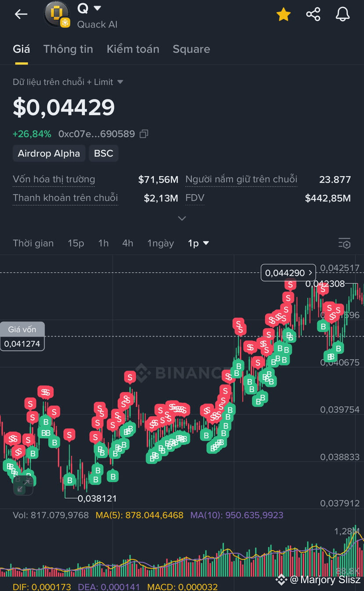Open the Q token selector dropdown

pos(90,8)
